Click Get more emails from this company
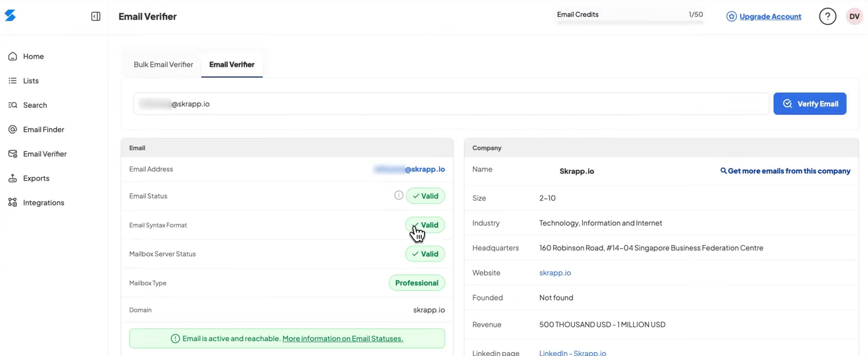This screenshot has width=868, height=356. coord(789,171)
